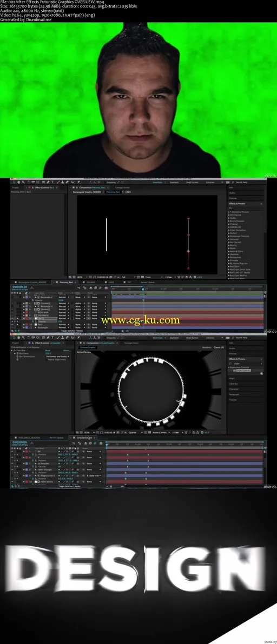Toggle visibility eye of txt boarder layer

(12, 464)
